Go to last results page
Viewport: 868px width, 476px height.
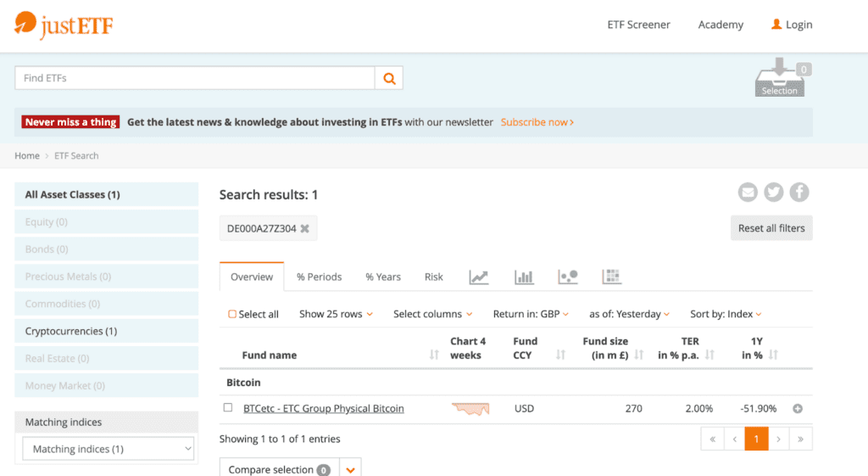(x=801, y=439)
